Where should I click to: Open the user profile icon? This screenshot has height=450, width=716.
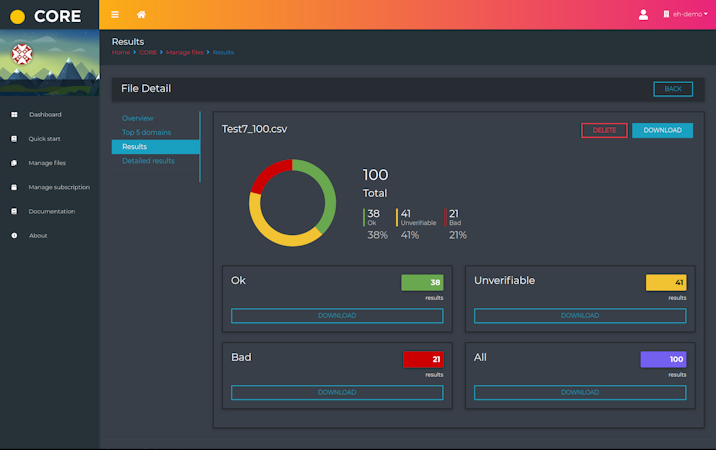(x=643, y=15)
